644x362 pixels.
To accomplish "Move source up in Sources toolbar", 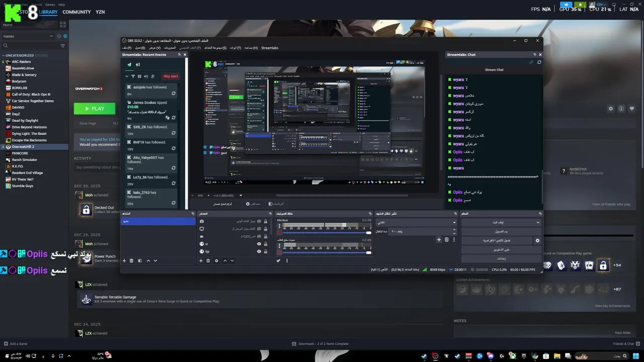I will pos(225,260).
